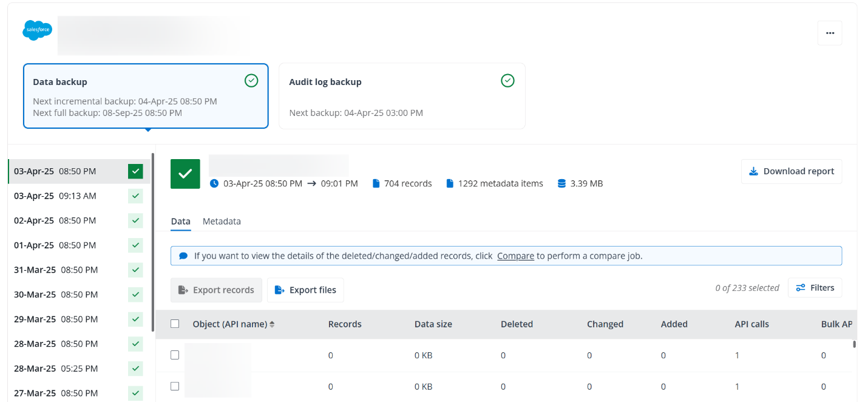Check the second object row checkbox
The image size is (868, 402).
coord(175,386)
